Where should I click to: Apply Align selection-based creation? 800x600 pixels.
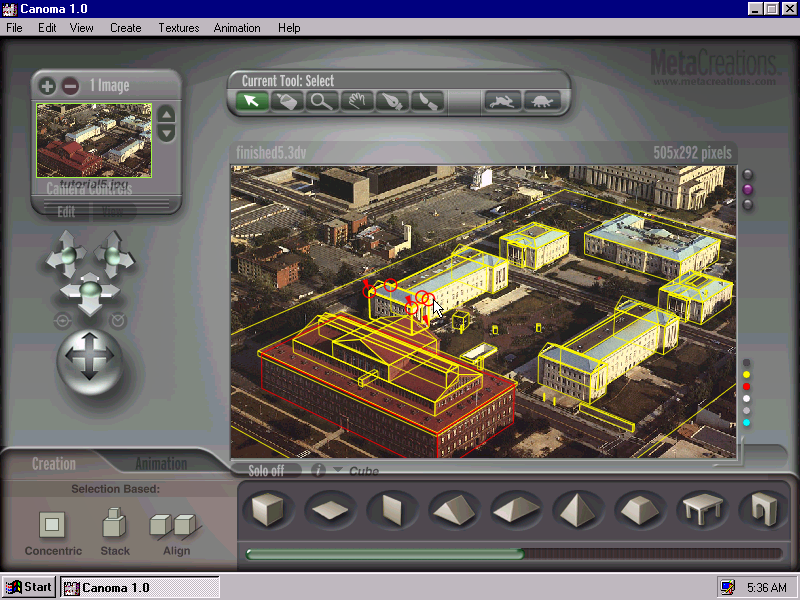tap(176, 527)
